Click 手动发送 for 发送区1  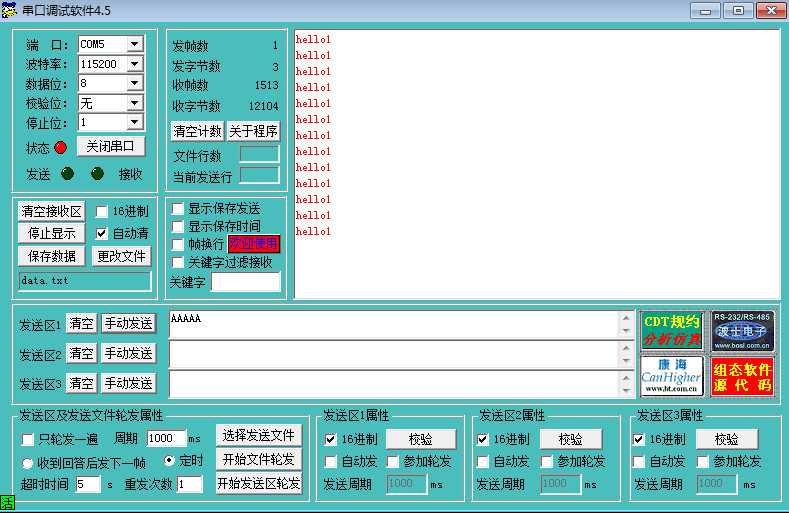pos(128,323)
